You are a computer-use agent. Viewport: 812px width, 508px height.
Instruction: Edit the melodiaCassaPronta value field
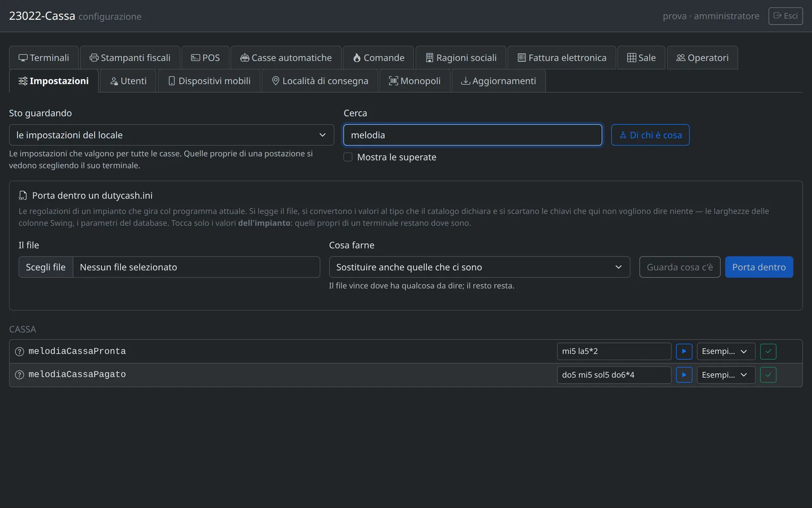(x=614, y=352)
